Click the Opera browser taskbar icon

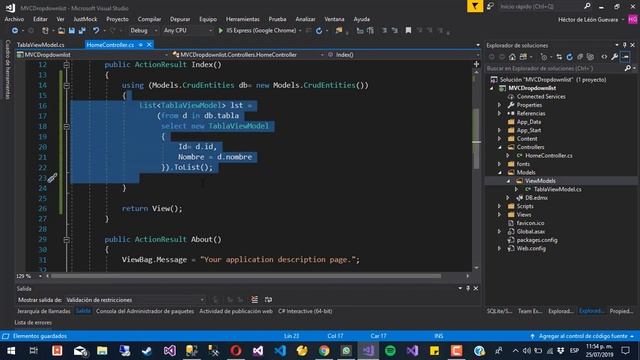pyautogui.click(x=236, y=351)
